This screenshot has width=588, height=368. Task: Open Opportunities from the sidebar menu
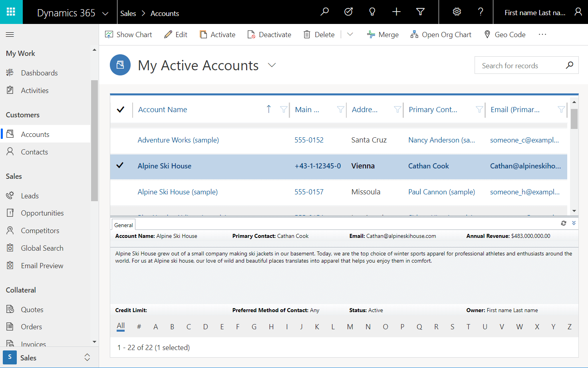pos(42,213)
